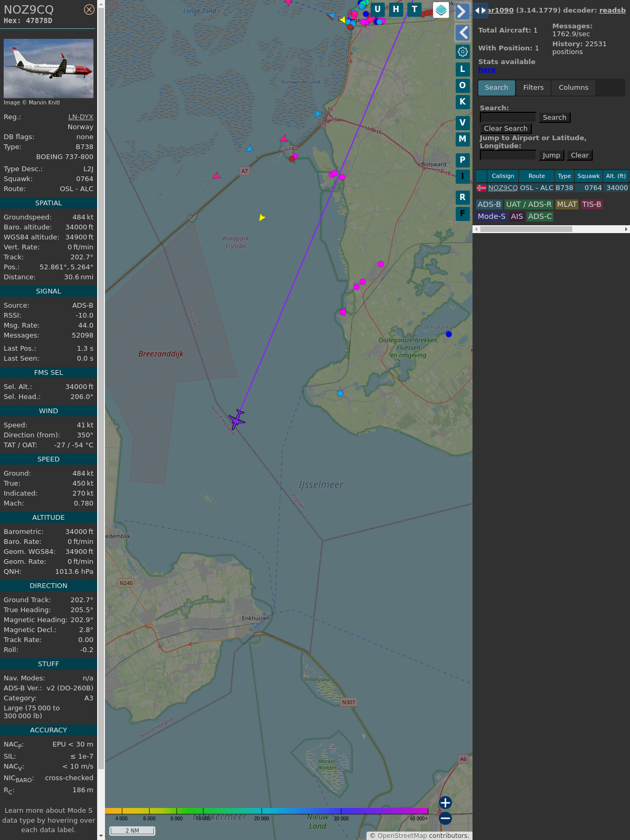Click the 2 NM scale indicator

click(132, 831)
